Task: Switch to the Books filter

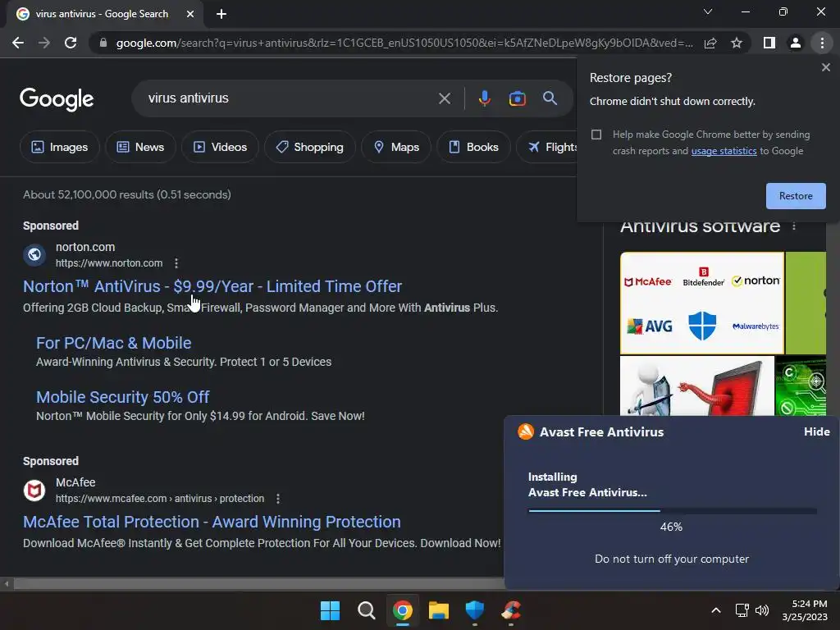Action: (473, 147)
